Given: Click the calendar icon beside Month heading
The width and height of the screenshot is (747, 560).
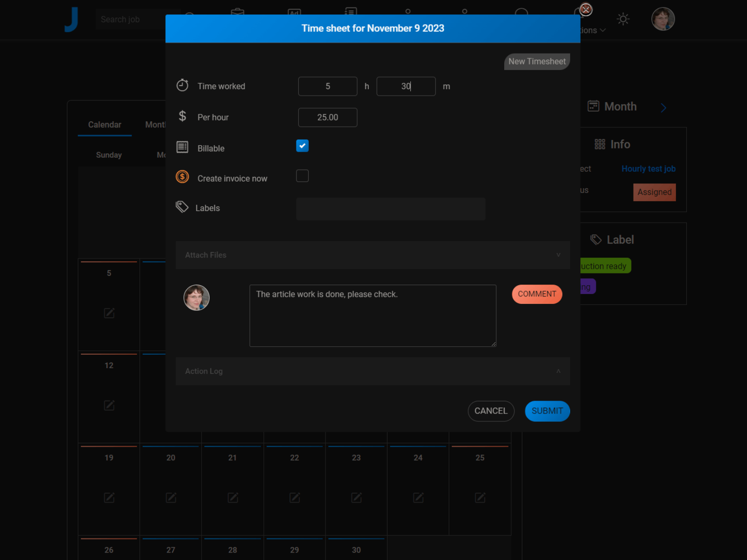Looking at the screenshot, I should tap(593, 106).
